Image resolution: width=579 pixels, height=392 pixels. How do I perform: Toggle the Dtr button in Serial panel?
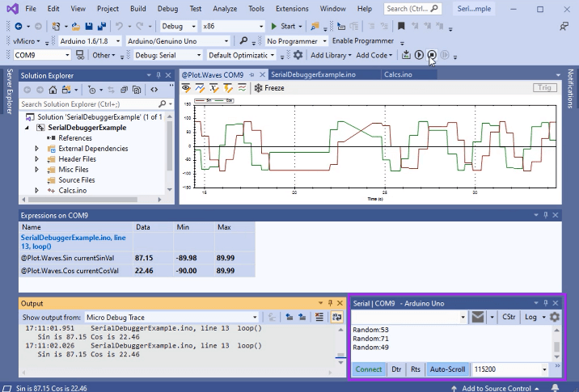pyautogui.click(x=396, y=369)
